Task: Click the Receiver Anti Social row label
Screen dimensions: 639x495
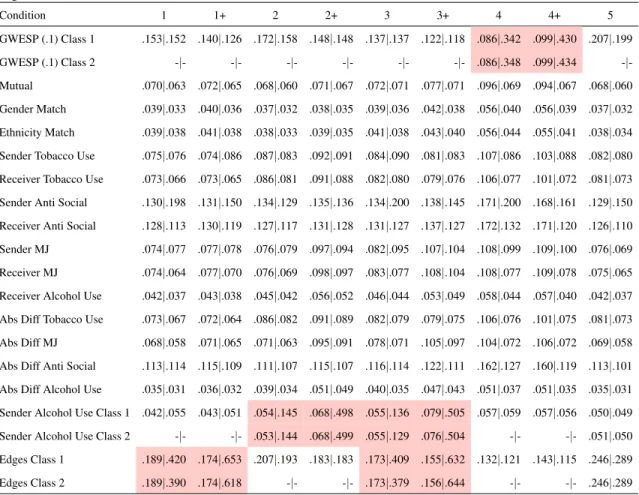Action: [48, 226]
